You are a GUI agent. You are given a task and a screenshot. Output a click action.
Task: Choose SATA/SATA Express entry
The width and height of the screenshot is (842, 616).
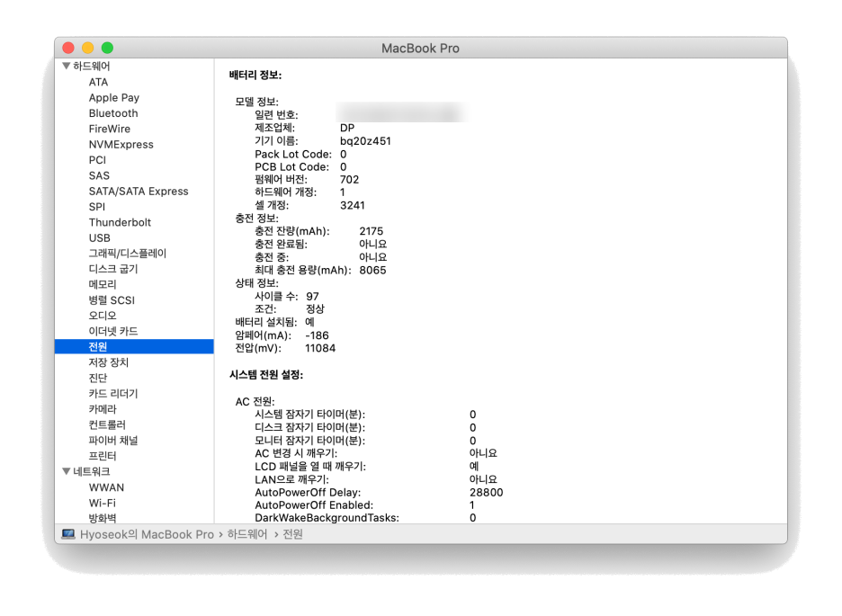[x=139, y=191]
